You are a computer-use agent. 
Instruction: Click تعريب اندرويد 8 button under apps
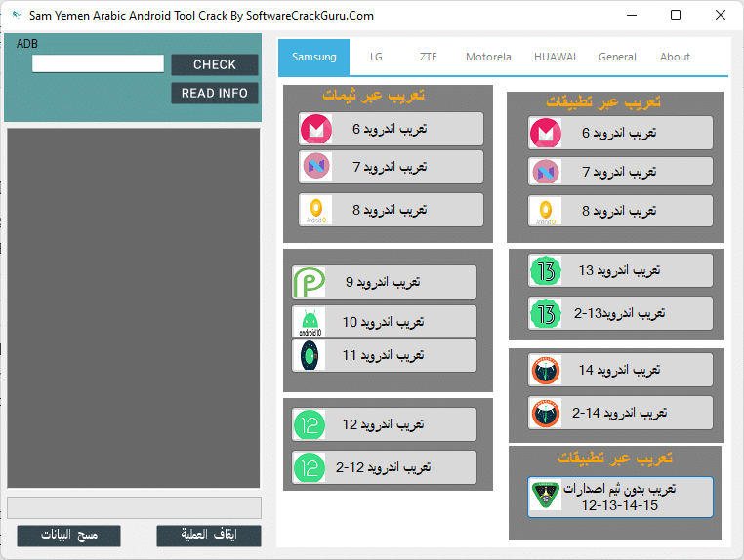tap(620, 211)
